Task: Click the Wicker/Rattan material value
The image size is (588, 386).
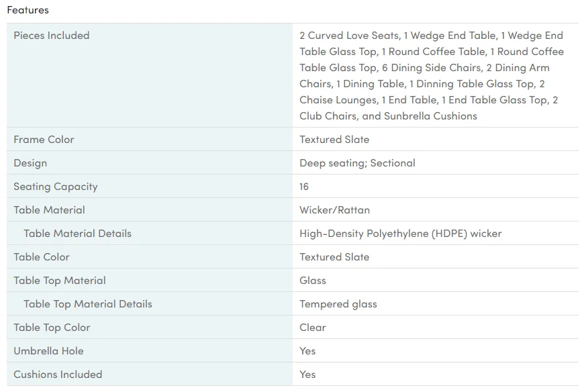Action: (334, 210)
